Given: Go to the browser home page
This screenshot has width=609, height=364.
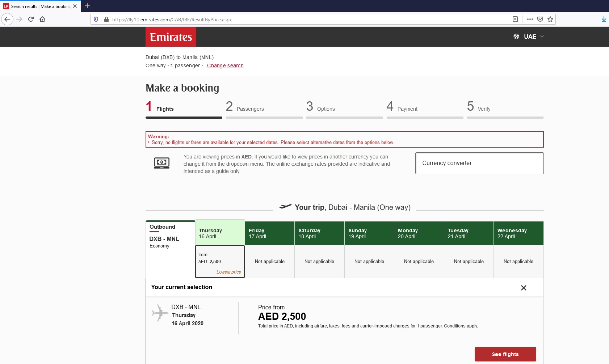Looking at the screenshot, I should (x=42, y=19).
